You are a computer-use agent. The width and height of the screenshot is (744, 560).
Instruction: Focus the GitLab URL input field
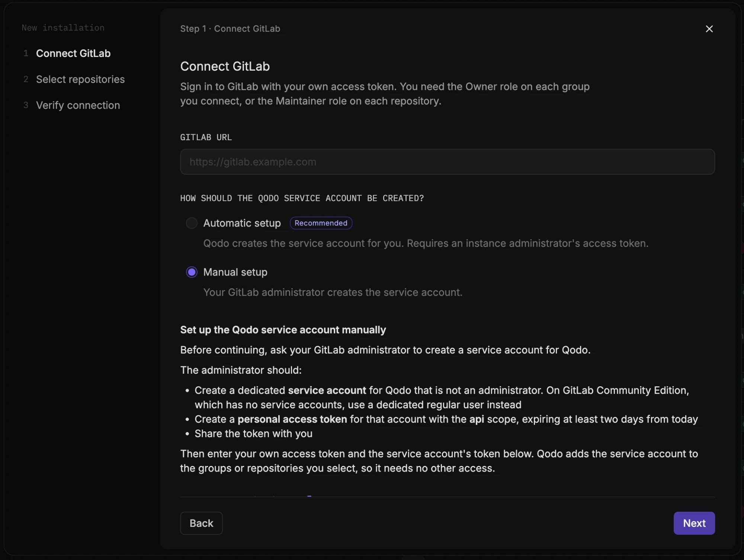click(x=447, y=162)
